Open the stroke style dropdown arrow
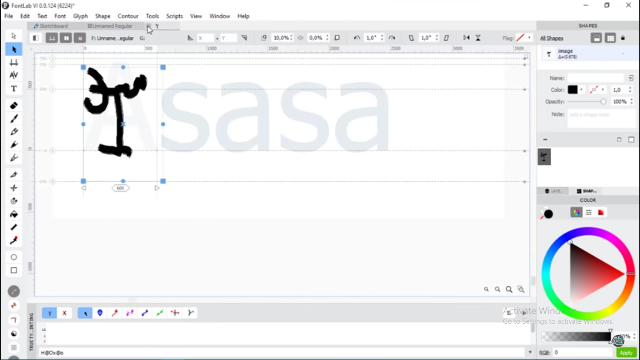Screen dimensions: 640x360 [x=603, y=90]
